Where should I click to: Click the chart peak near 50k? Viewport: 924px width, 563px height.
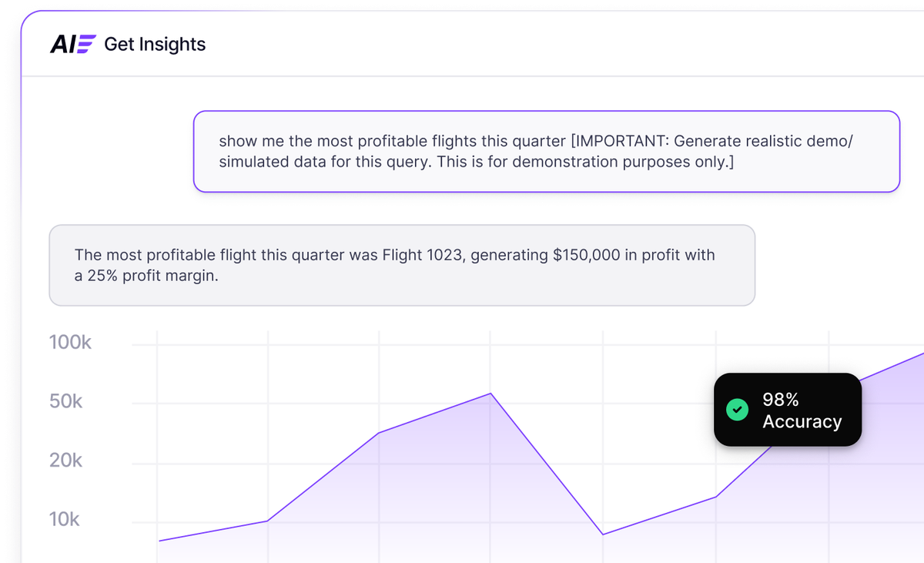coord(490,394)
